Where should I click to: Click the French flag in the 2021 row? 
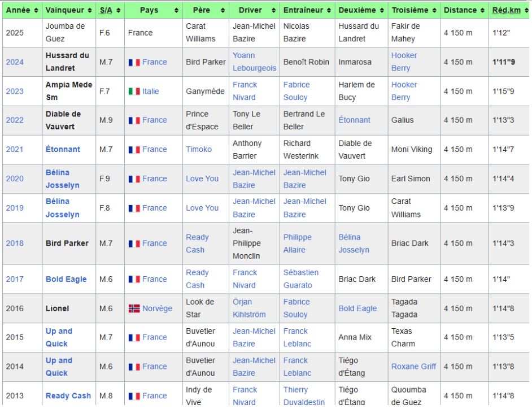(134, 150)
